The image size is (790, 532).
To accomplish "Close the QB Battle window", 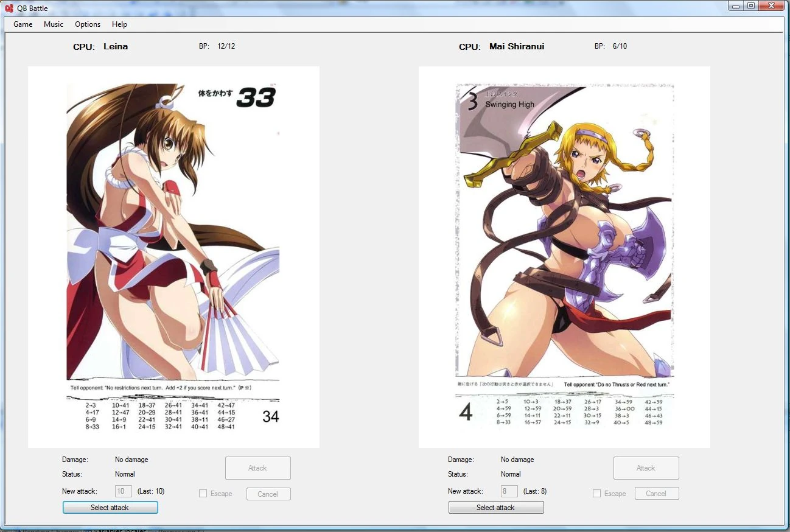I will [772, 6].
